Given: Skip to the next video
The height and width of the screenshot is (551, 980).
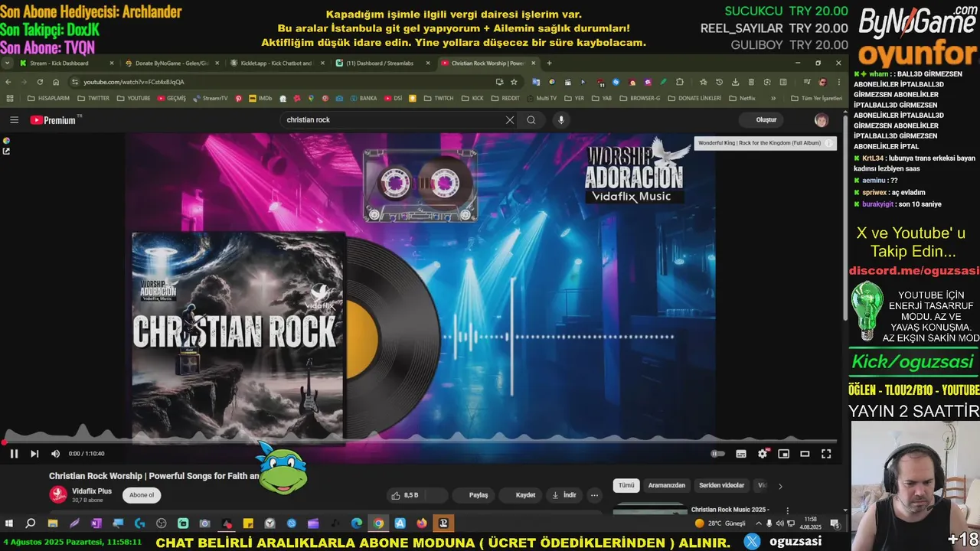Looking at the screenshot, I should [34, 454].
